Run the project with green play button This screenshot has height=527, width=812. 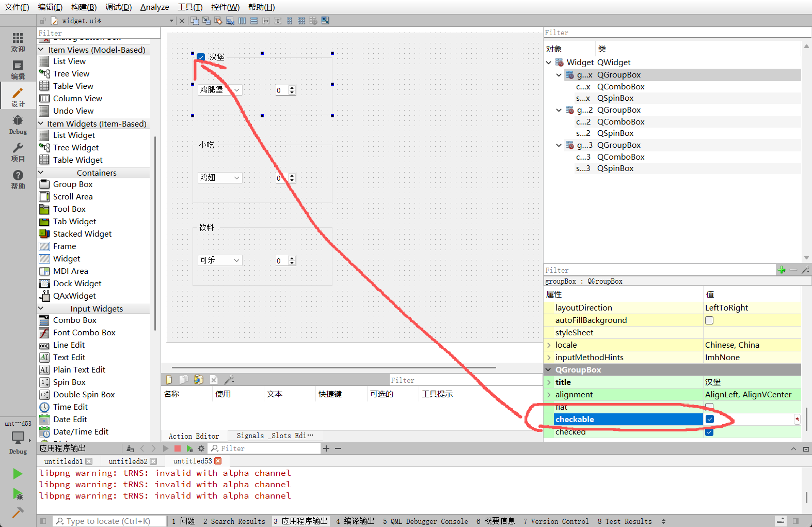pos(18,474)
